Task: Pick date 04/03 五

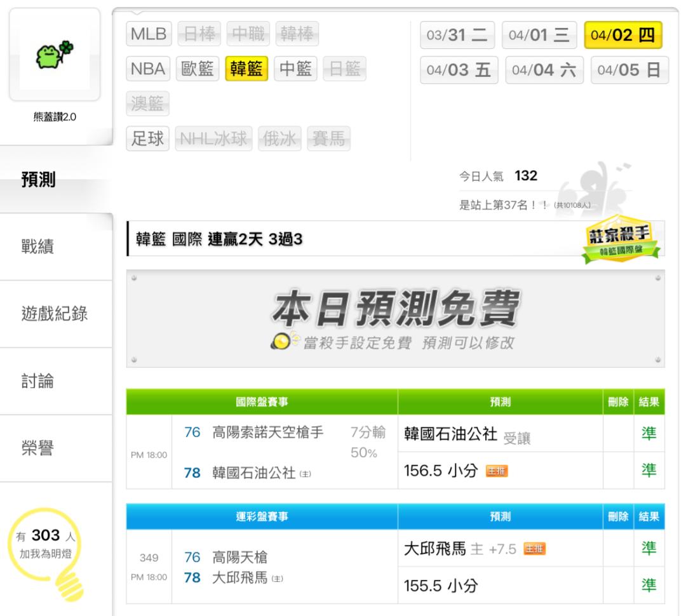Action: pos(459,70)
